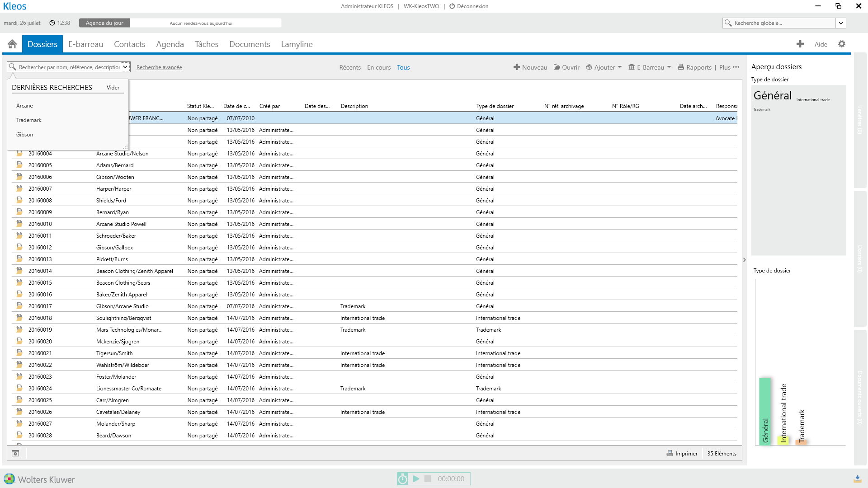This screenshot has width=868, height=488.
Task: Expand the Recherche globale dropdown arrow
Action: point(840,23)
